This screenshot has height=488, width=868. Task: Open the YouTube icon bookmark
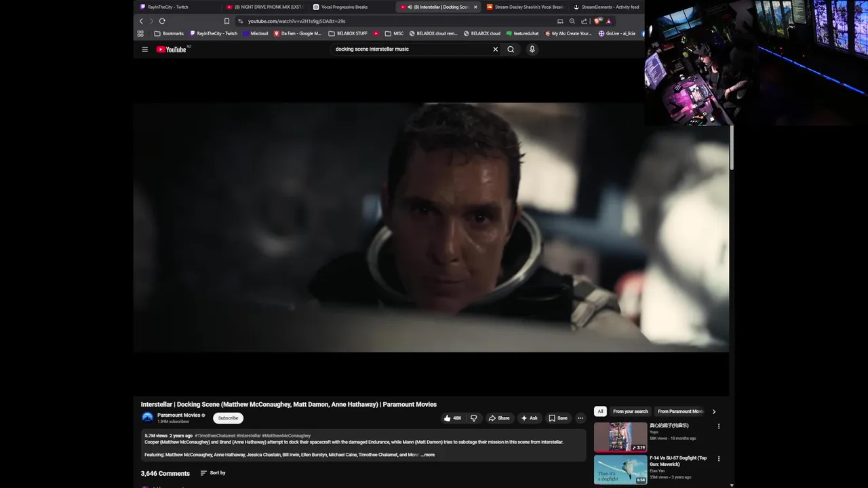376,33
